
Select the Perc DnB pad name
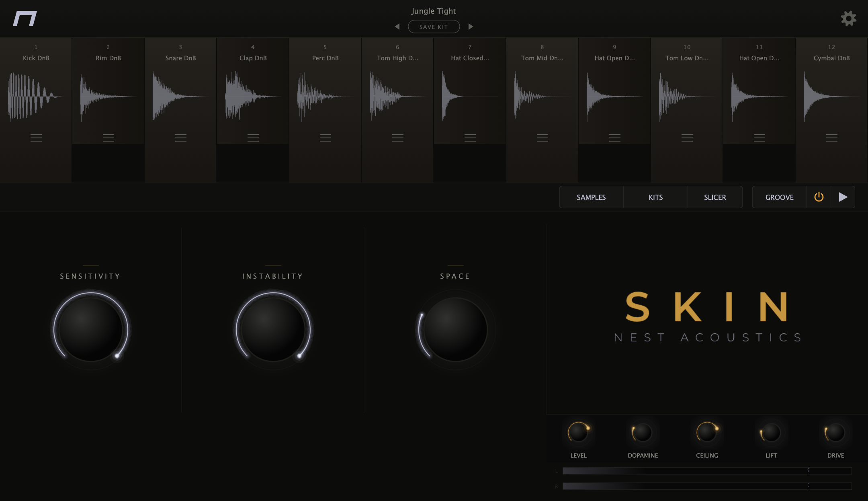point(325,58)
